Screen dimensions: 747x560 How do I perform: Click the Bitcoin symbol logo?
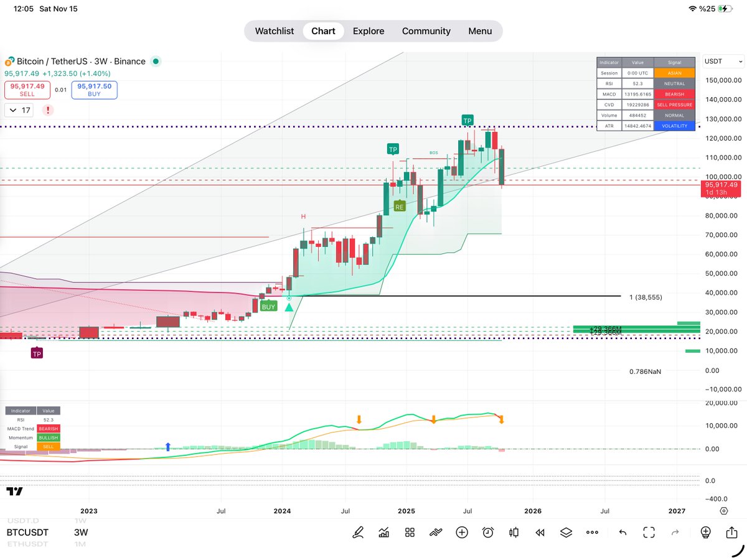[9, 62]
